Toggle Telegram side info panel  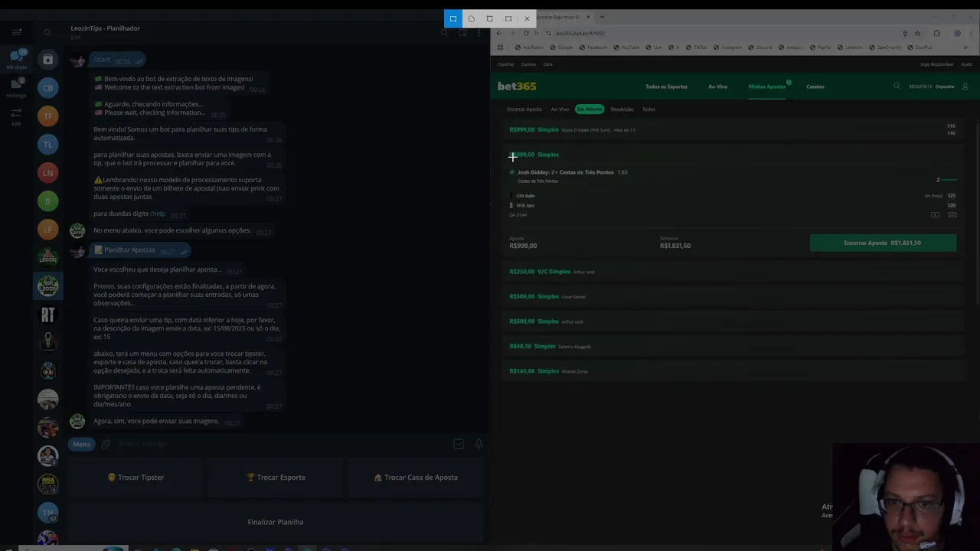click(462, 32)
